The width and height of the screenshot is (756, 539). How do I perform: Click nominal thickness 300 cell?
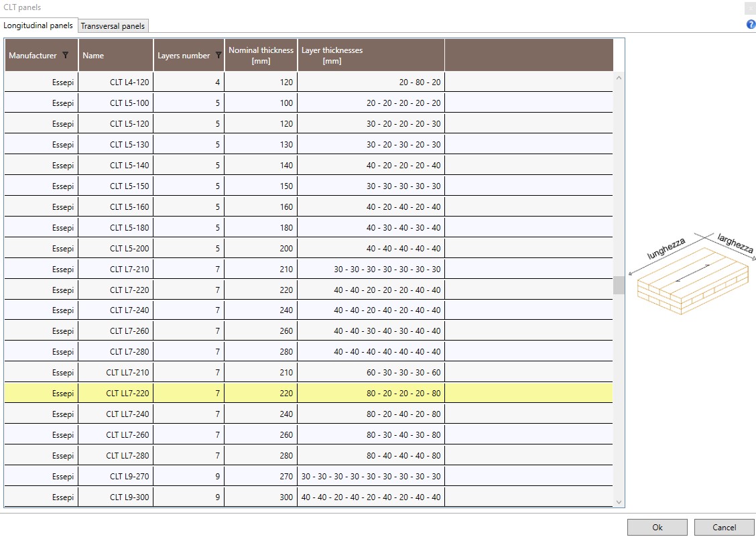(x=261, y=497)
